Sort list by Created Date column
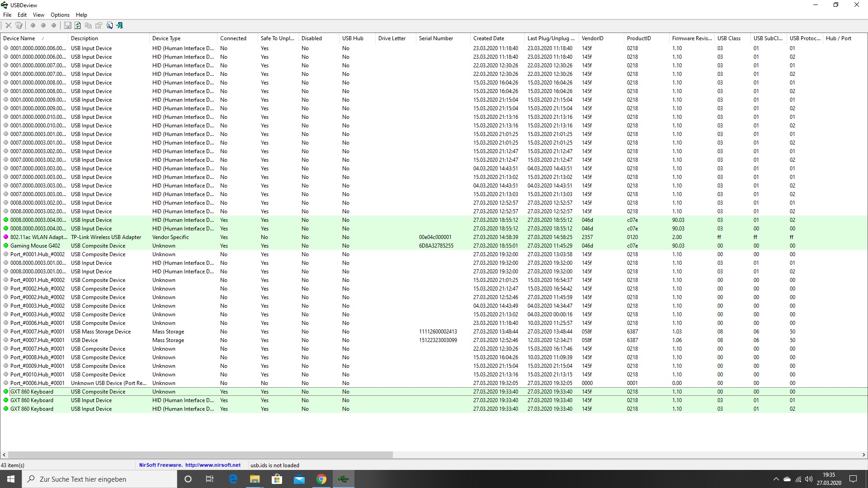 pyautogui.click(x=488, y=38)
